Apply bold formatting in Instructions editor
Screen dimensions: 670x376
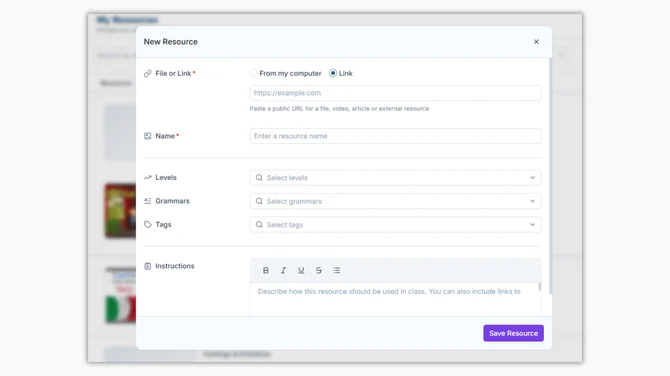coord(266,270)
